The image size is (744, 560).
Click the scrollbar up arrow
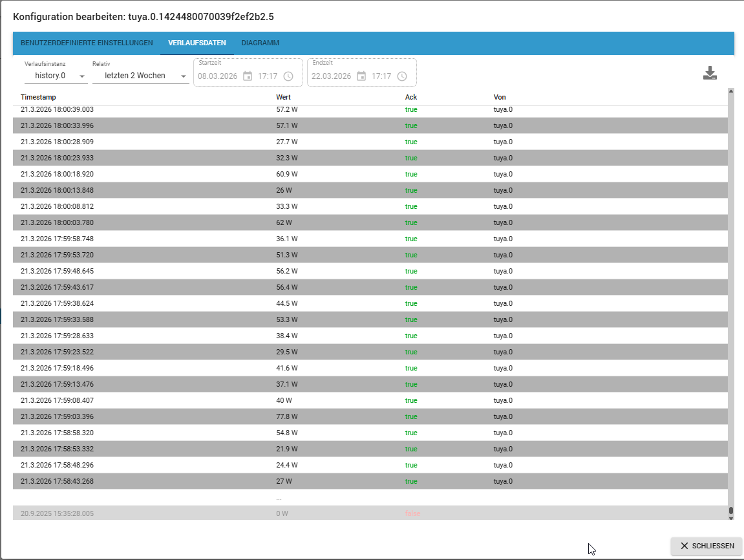[x=730, y=91]
